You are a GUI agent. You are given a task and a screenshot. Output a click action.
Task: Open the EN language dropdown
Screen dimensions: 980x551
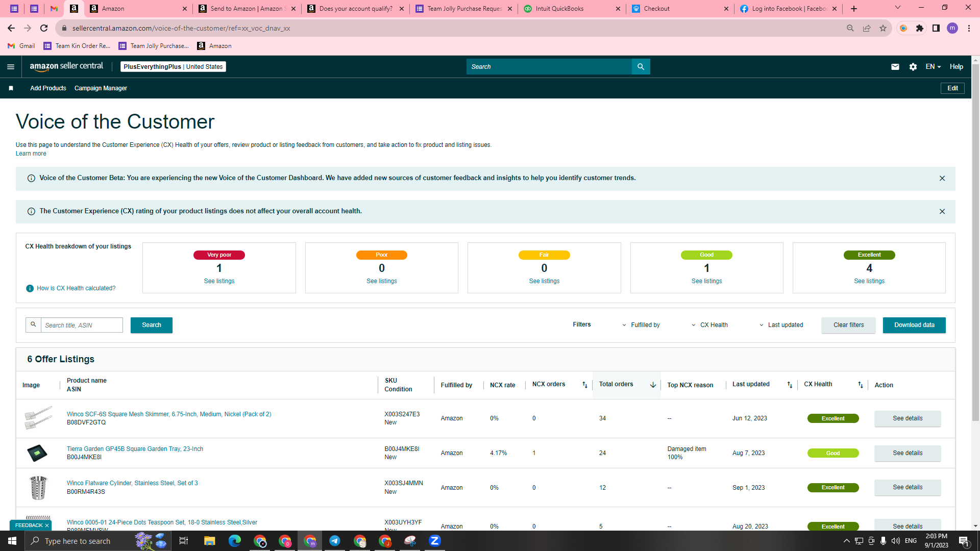(x=933, y=67)
